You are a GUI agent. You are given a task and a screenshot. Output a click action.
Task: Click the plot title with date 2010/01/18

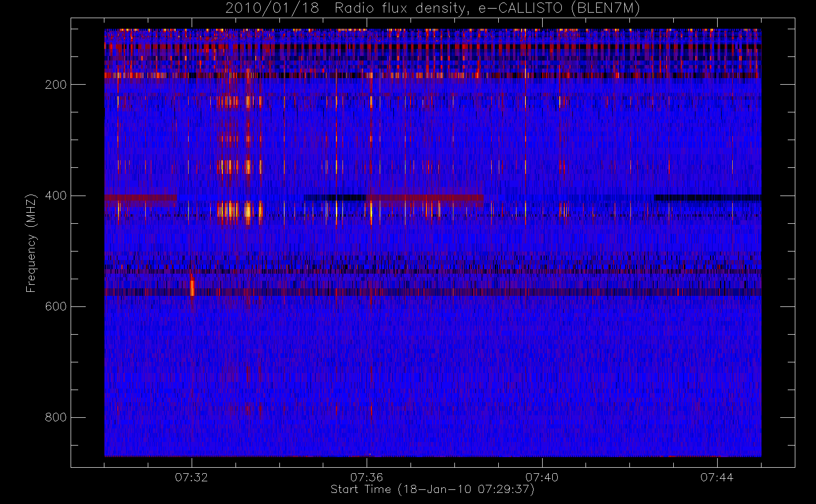coord(433,8)
